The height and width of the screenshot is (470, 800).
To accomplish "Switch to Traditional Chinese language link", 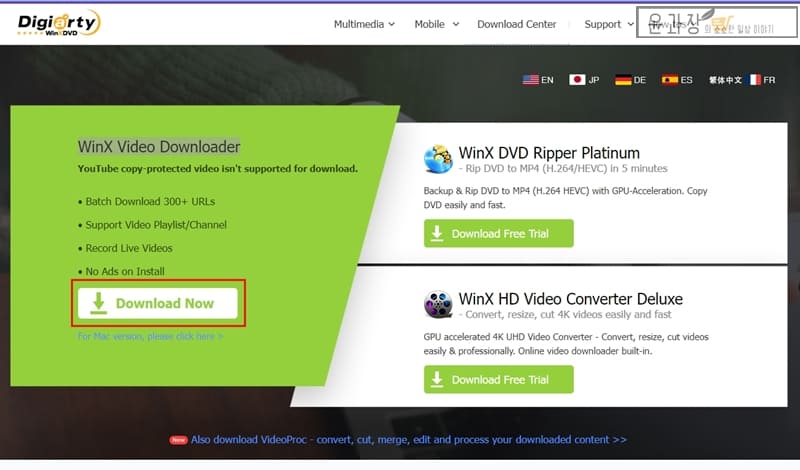I will coord(725,80).
